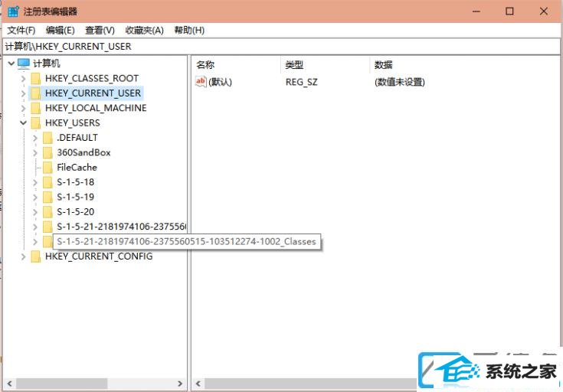
Task: Click the HKEY_LOCAL_MACHINE folder icon
Action: tap(35, 108)
